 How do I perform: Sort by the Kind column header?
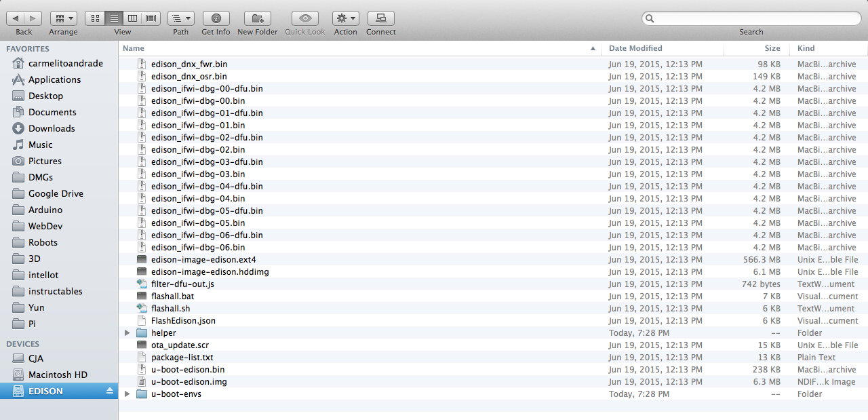(829, 48)
